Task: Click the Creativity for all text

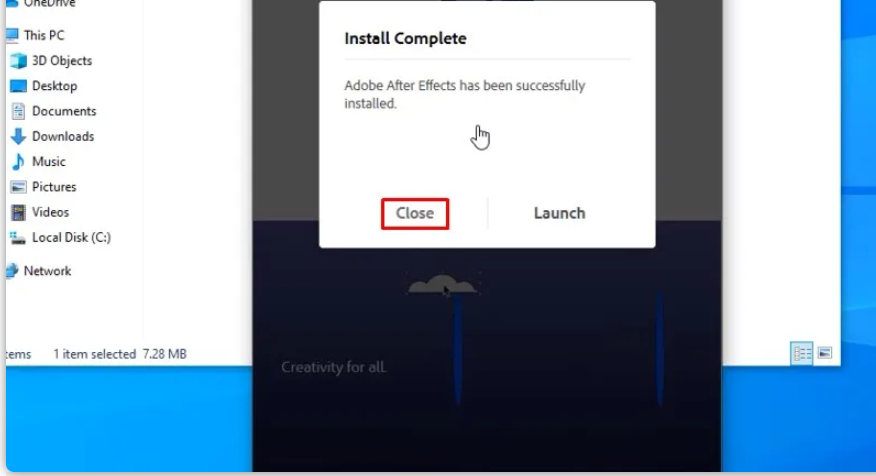Action: 334,367
